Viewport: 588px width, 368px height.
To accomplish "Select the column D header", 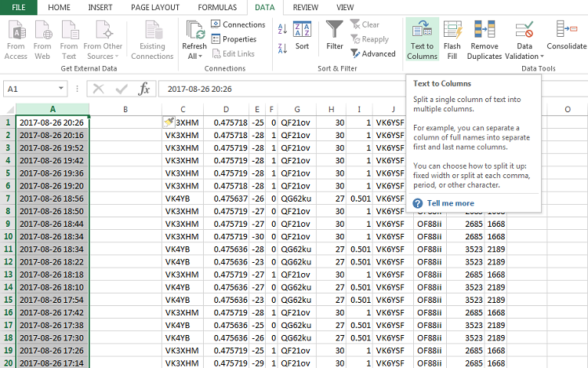I will click(x=226, y=109).
